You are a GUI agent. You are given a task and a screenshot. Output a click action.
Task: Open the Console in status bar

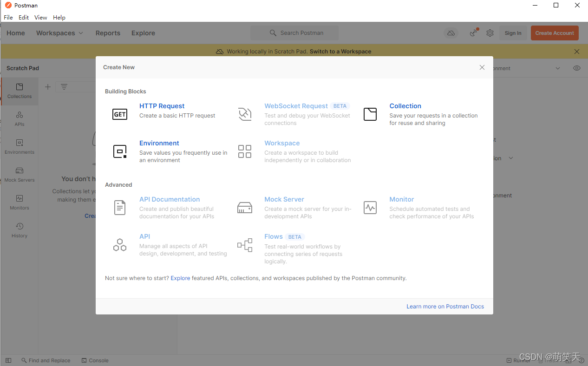click(x=95, y=360)
